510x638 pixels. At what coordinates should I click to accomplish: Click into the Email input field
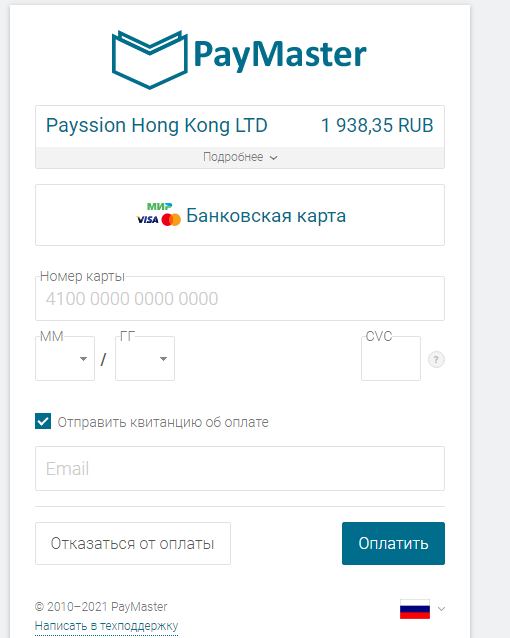[x=240, y=468]
